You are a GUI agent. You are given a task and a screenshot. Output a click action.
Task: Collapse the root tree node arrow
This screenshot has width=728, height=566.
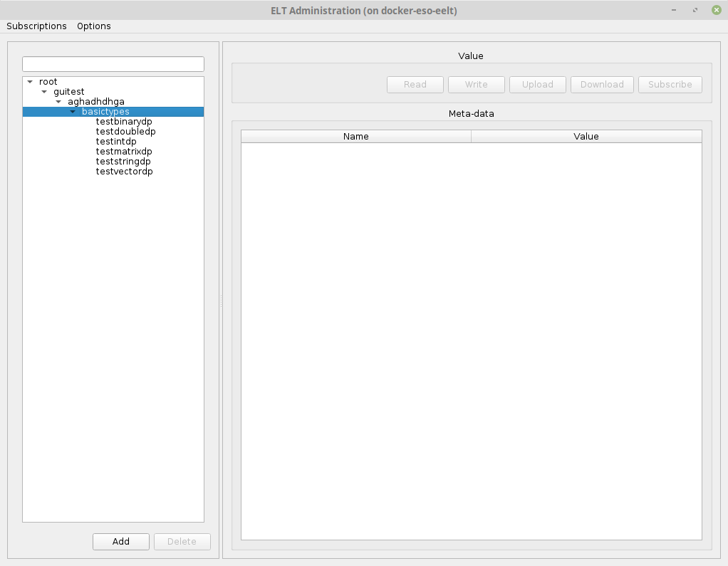coord(30,82)
